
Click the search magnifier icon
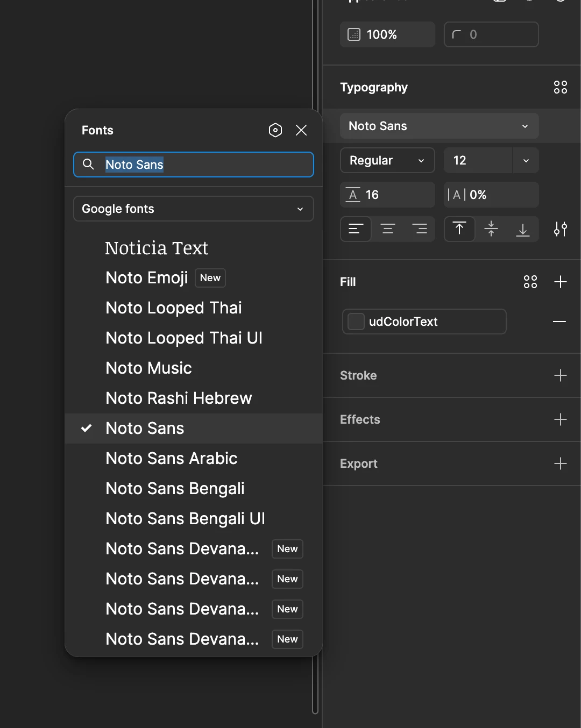pos(89,164)
